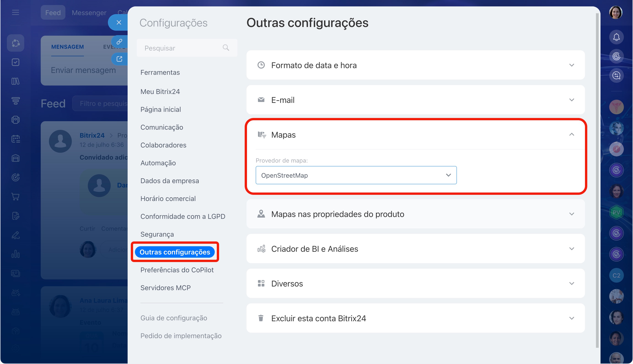The image size is (633, 364).
Task: Click the tasks checkmark icon in sidebar
Action: coord(16,62)
